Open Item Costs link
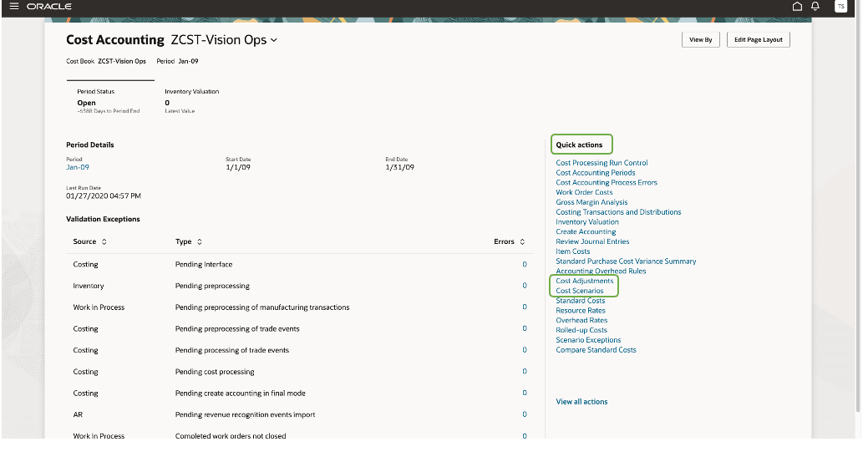Screen dimensions: 868x452 click(x=573, y=251)
